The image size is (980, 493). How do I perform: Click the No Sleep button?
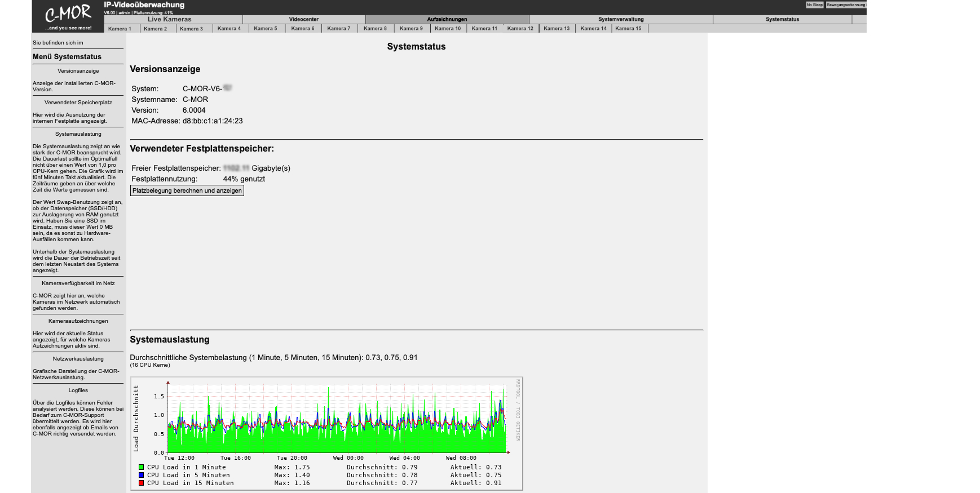click(814, 5)
